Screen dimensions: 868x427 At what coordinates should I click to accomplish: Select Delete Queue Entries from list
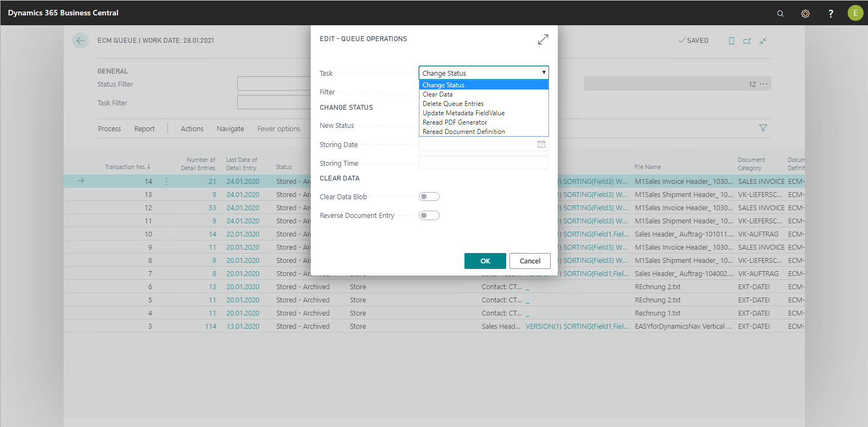453,104
